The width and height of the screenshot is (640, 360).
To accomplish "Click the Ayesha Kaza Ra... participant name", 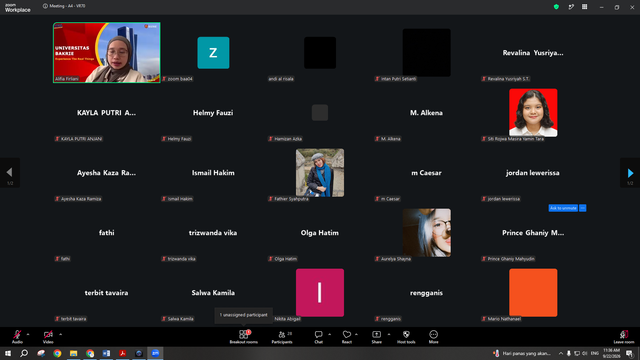I will click(x=107, y=173).
